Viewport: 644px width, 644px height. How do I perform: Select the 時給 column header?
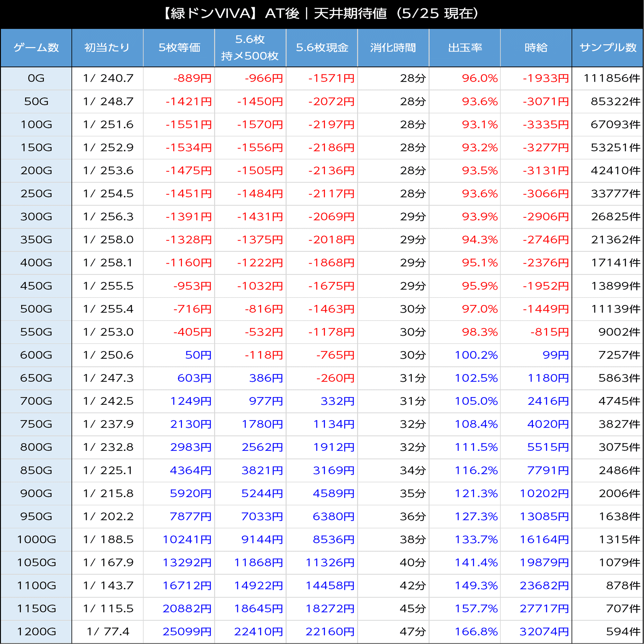536,48
